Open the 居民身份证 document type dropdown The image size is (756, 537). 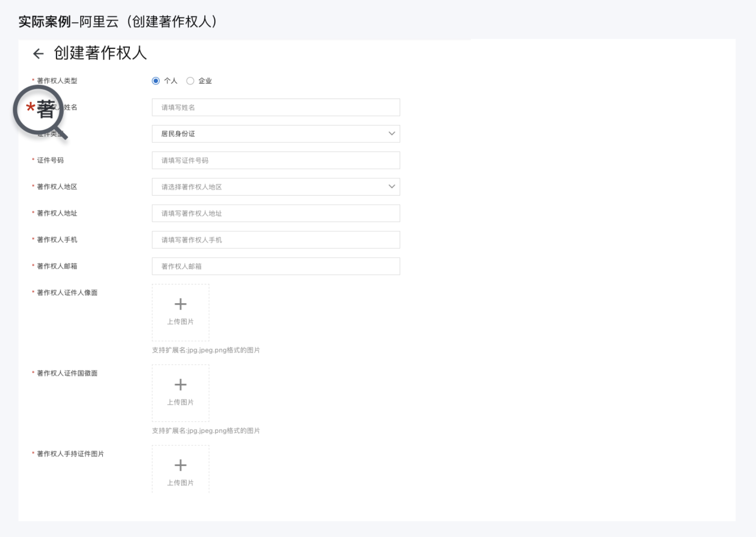click(275, 134)
